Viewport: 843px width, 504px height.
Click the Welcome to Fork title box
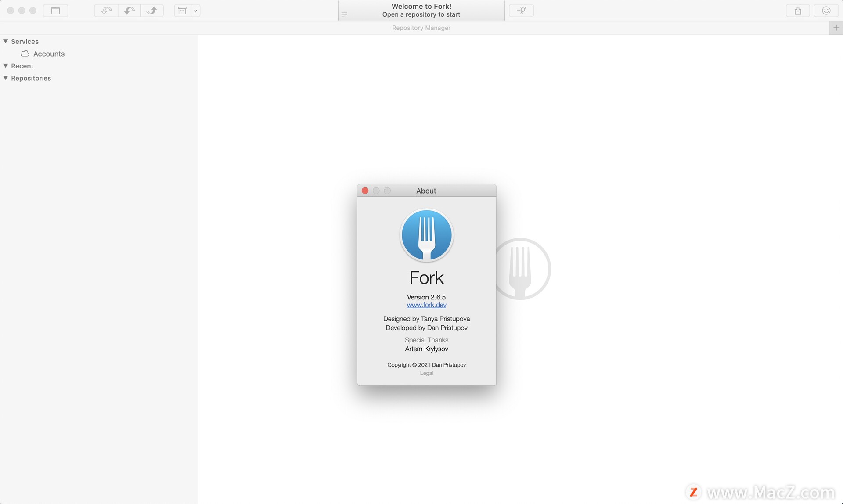[421, 11]
